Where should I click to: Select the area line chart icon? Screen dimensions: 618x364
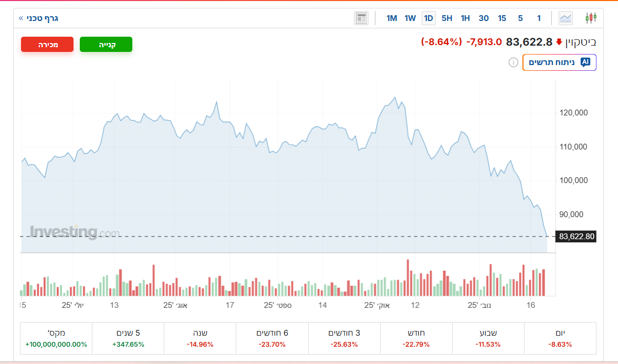click(x=565, y=18)
